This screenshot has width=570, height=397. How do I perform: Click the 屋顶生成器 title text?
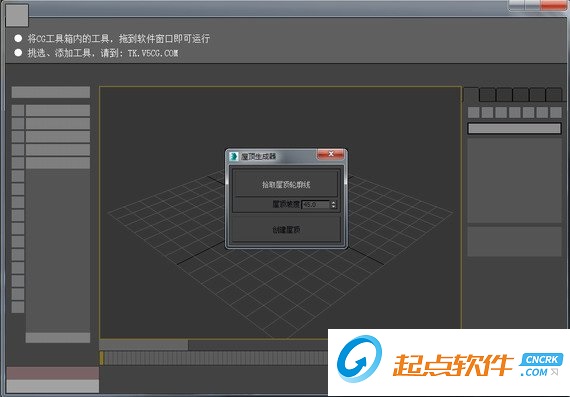tap(259, 157)
